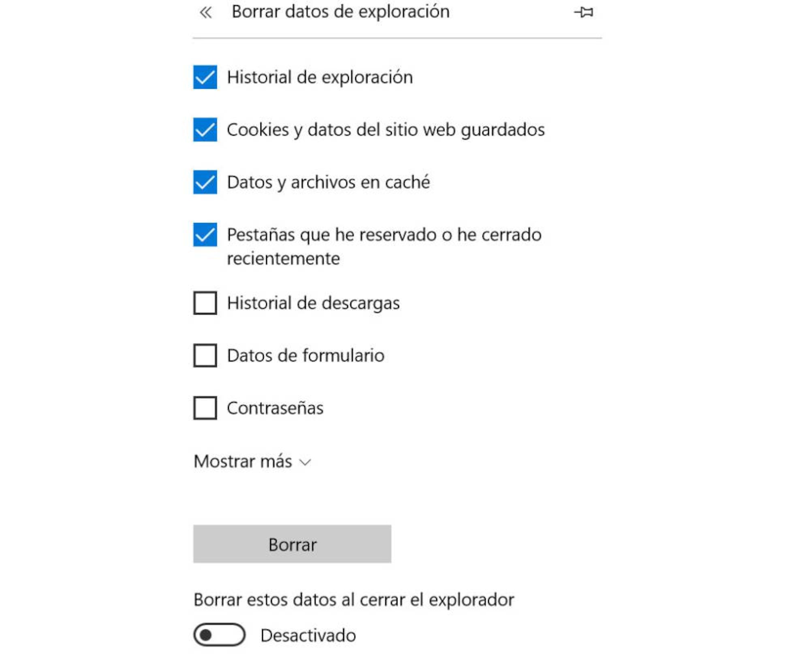794x672 pixels.
Task: Click the Historial de descargas label
Action: pyautogui.click(x=313, y=303)
